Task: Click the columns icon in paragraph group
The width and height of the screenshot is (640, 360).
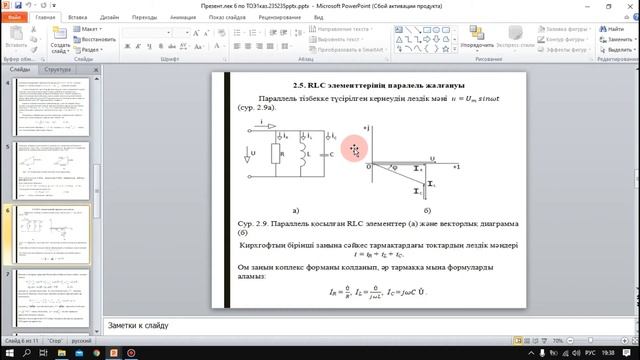Action: (286, 46)
